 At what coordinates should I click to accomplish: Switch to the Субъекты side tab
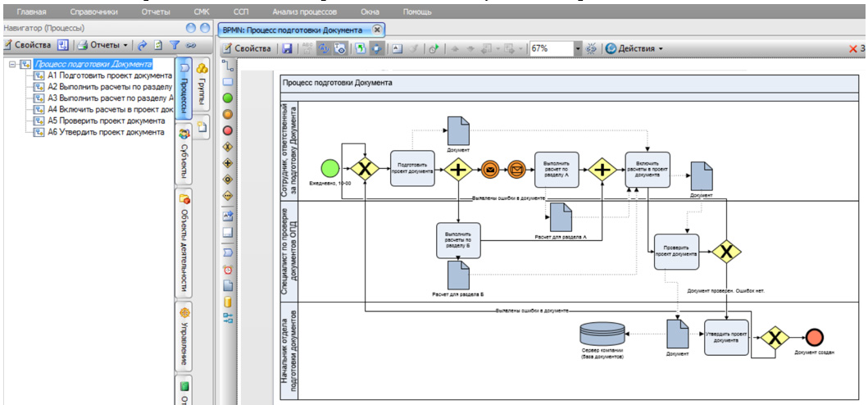pos(184,156)
